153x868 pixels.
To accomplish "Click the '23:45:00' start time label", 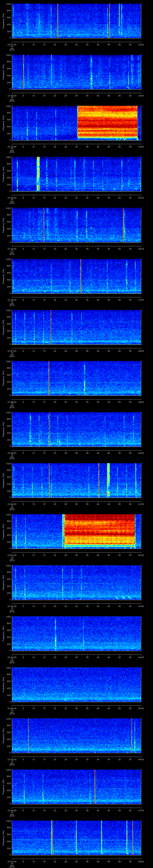I will click(x=12, y=760).
